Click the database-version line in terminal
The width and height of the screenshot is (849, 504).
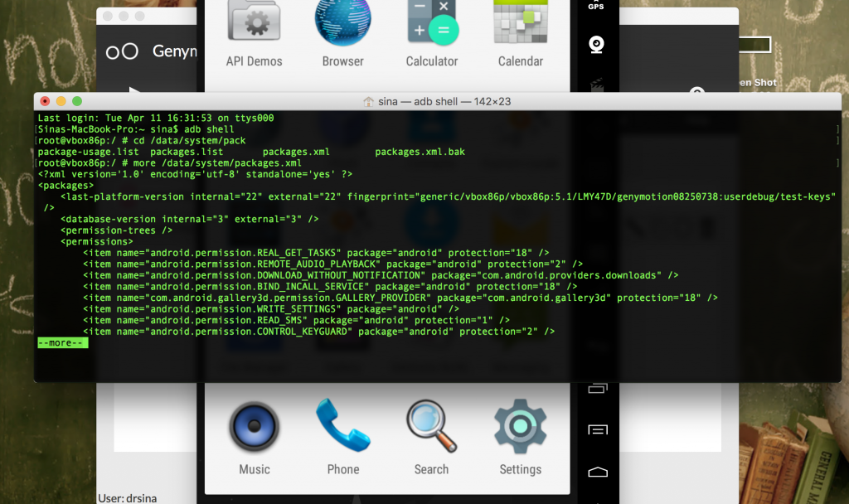click(190, 219)
